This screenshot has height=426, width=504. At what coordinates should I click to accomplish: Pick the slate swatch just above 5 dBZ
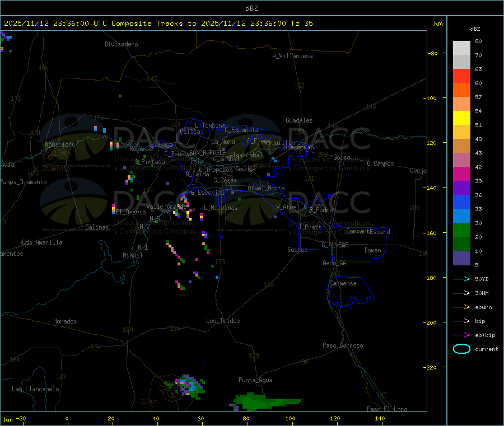[x=461, y=258]
